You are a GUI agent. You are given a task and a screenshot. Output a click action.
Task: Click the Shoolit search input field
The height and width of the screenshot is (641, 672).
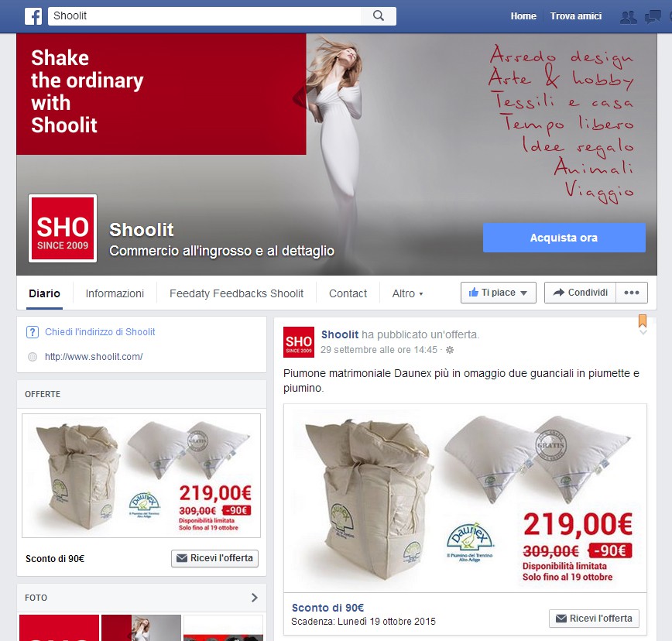point(204,15)
